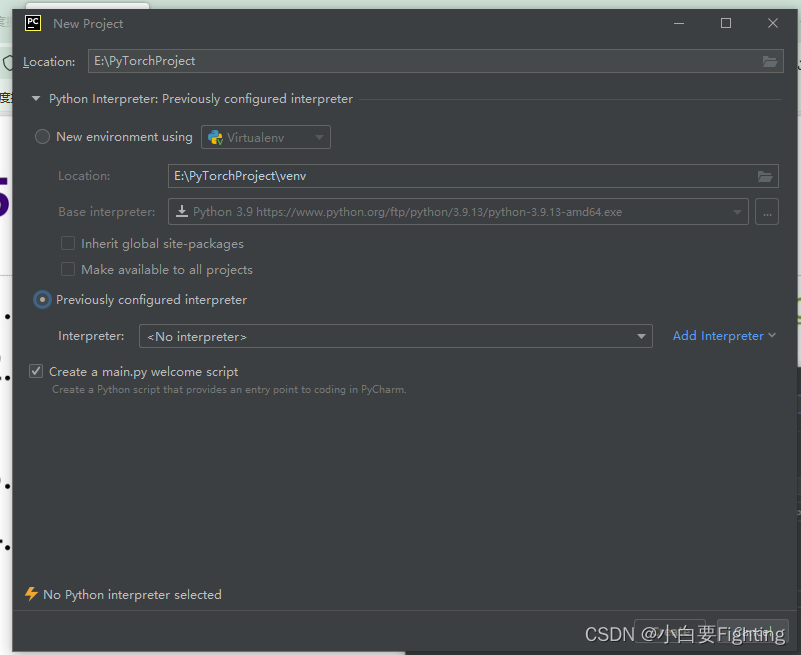
Task: Uncheck Create a main.py welcome script
Action: tap(36, 371)
